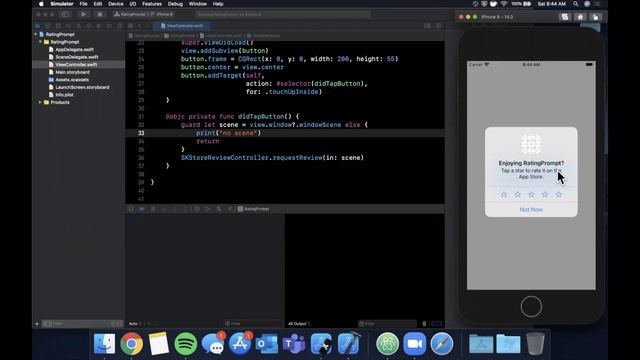The width and height of the screenshot is (640, 360).
Task: Tap the Simulator Home toolbar button
Action: 580,17
